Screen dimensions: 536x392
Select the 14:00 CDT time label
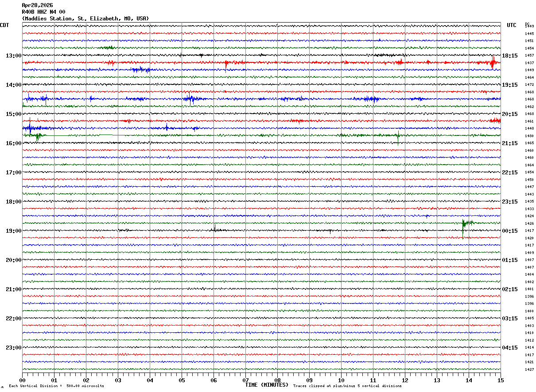tap(13, 85)
